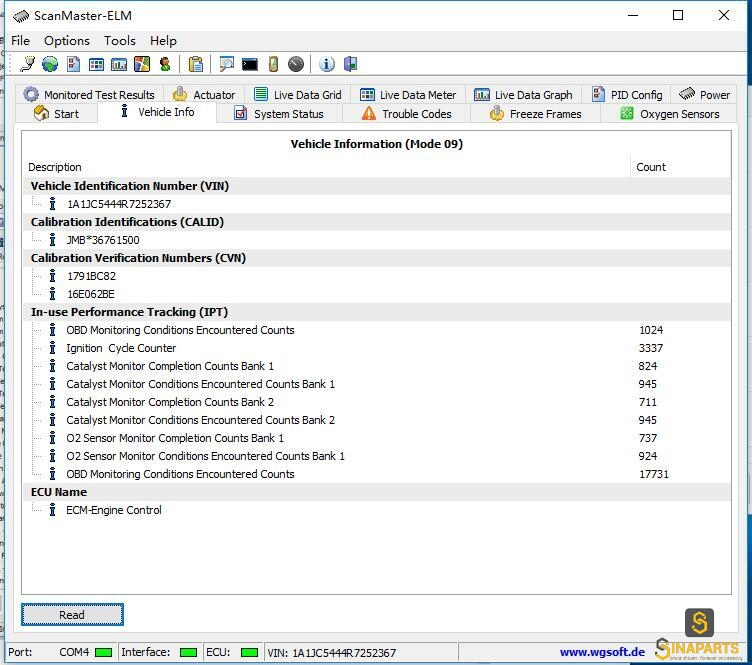The width and height of the screenshot is (752, 665).
Task: Click the ECU green status light
Action: pos(249,652)
